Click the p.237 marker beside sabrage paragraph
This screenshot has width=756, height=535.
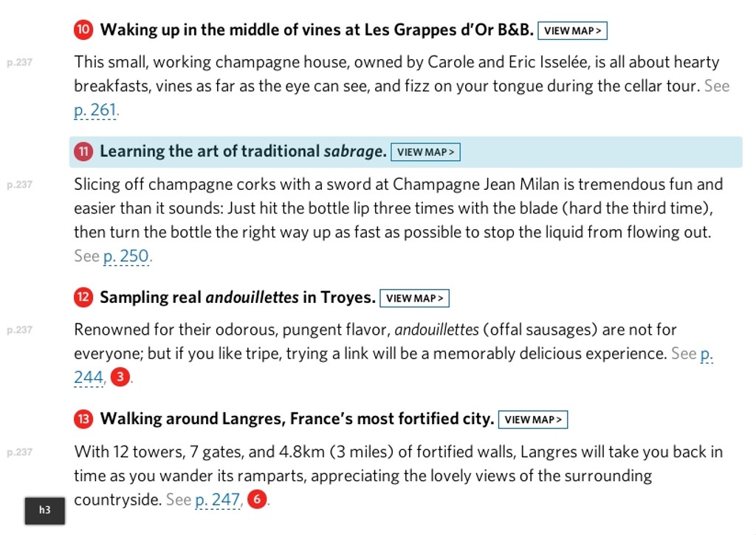tap(20, 185)
